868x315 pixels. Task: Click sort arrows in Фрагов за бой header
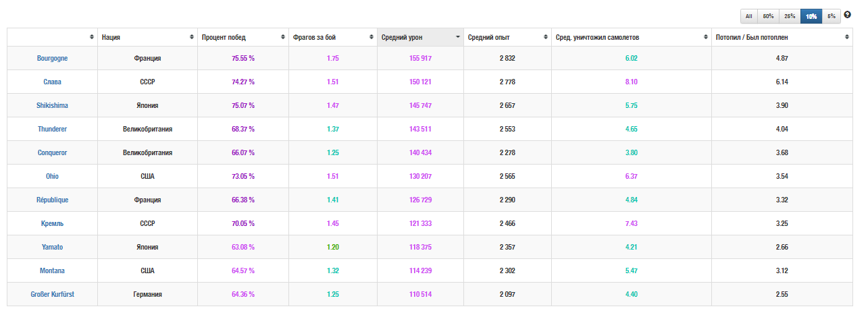pyautogui.click(x=372, y=37)
